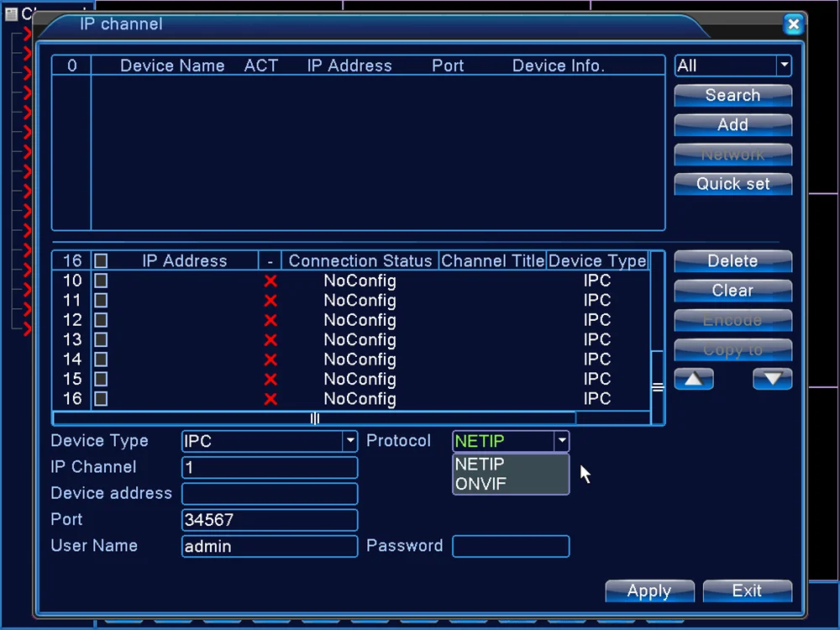
Task: Open Quick set
Action: [732, 184]
